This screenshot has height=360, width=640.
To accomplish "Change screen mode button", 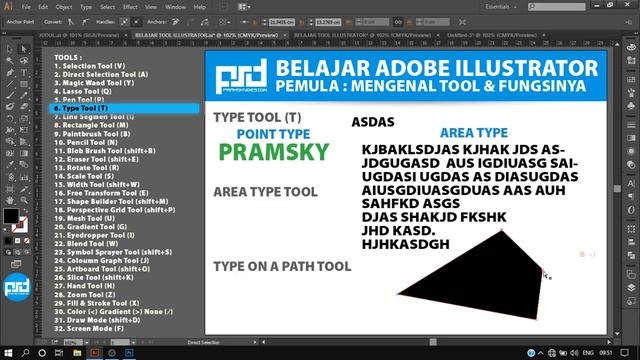I will coord(16,264).
